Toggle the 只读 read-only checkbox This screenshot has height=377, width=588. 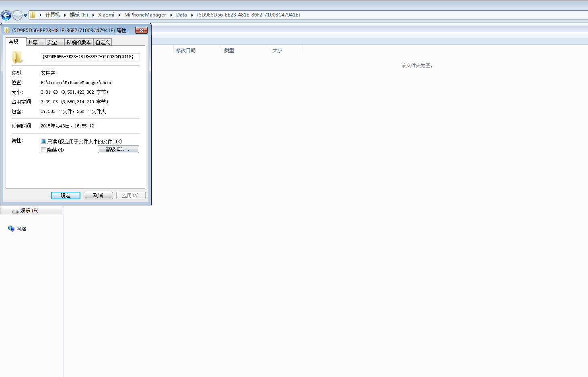pyautogui.click(x=43, y=141)
